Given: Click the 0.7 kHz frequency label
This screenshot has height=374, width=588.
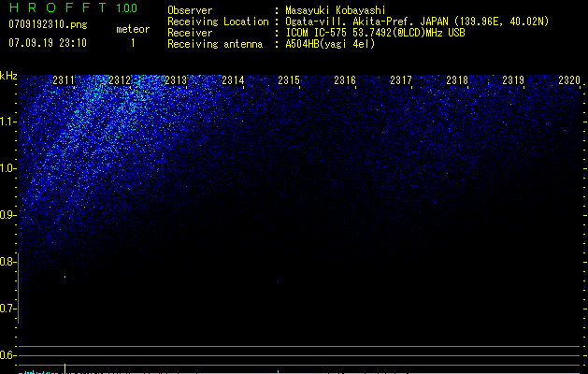Looking at the screenshot, I should click(x=7, y=309).
